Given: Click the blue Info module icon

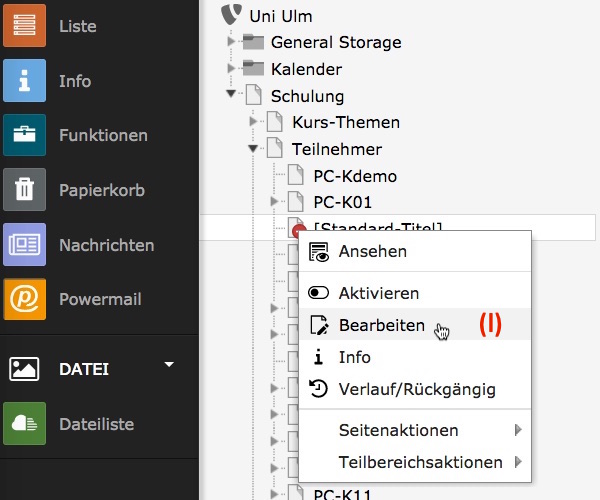Looking at the screenshot, I should coord(24,81).
